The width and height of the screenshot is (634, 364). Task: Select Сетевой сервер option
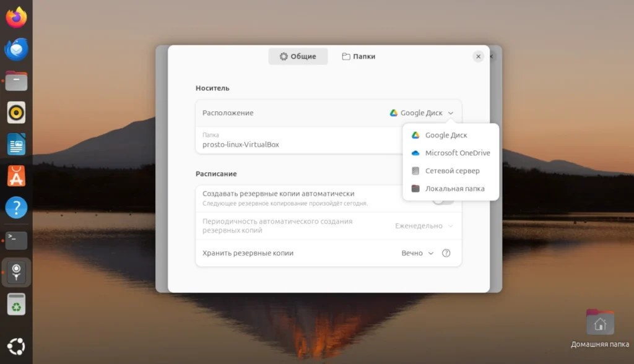[x=451, y=171]
